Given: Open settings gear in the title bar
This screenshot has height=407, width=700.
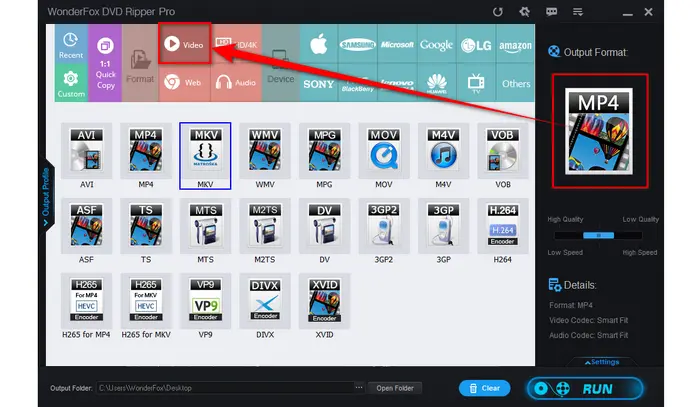Looking at the screenshot, I should click(525, 12).
